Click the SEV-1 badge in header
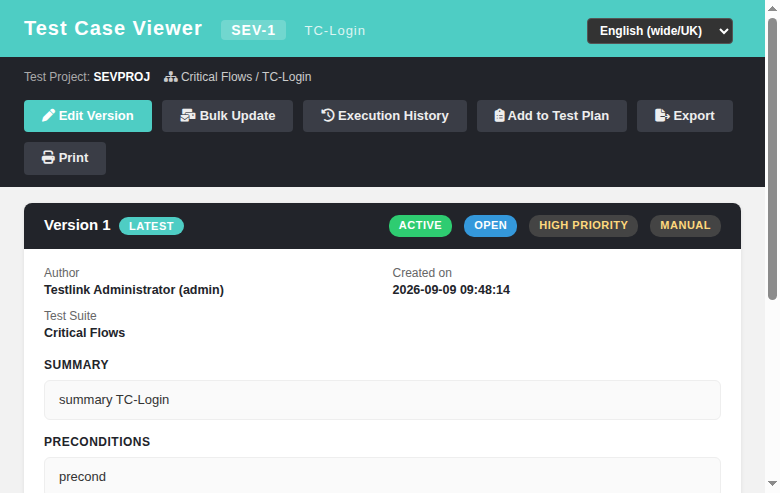 click(253, 30)
